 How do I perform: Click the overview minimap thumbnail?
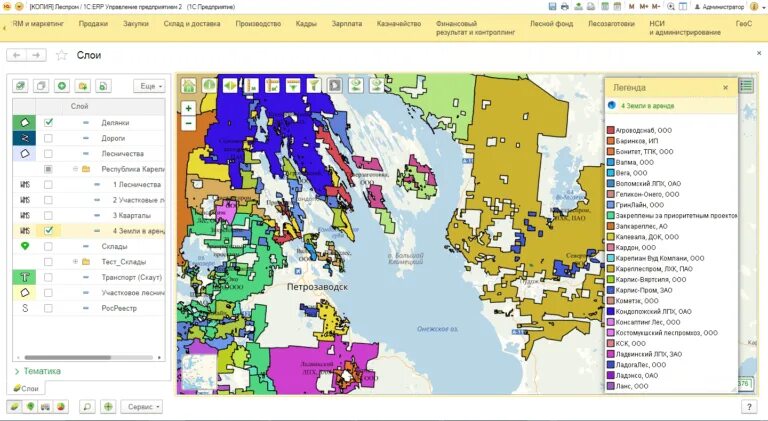[x=198, y=373]
